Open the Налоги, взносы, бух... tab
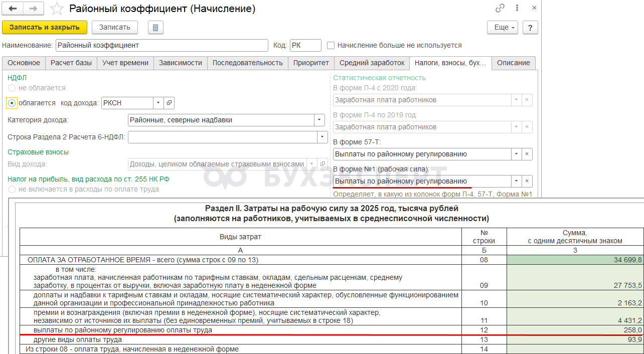The height and width of the screenshot is (354, 644). point(450,63)
